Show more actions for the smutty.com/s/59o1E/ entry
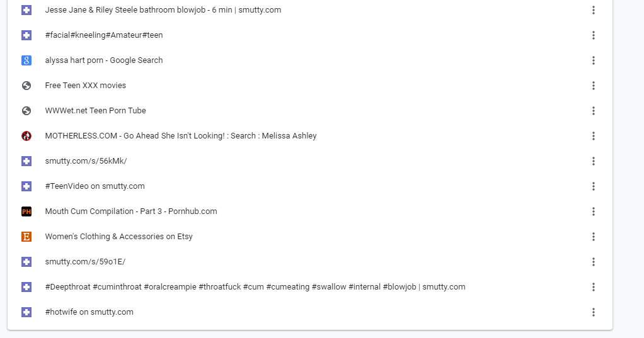This screenshot has width=644, height=338. (594, 262)
